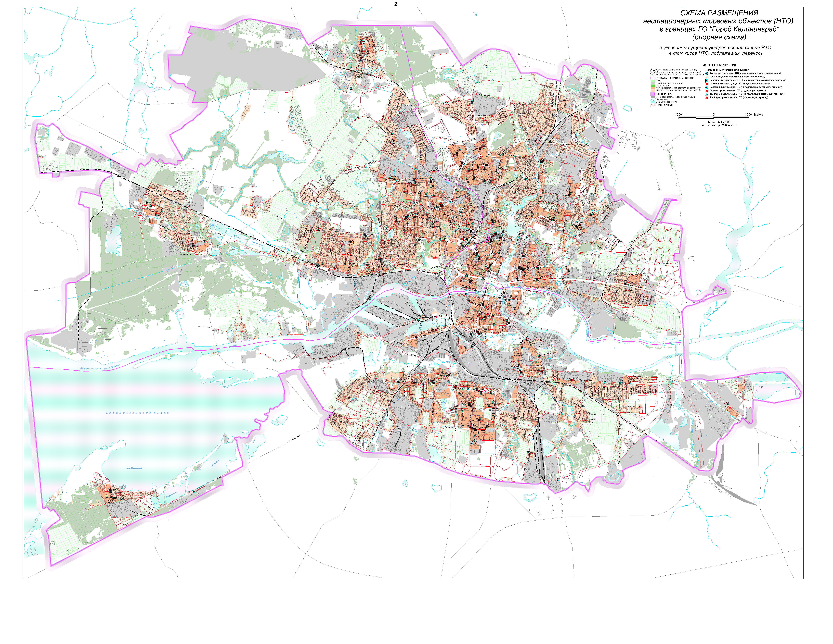Click the red crosshair kiosk relocation symbol
833x644 pixels.
pyautogui.click(x=707, y=77)
